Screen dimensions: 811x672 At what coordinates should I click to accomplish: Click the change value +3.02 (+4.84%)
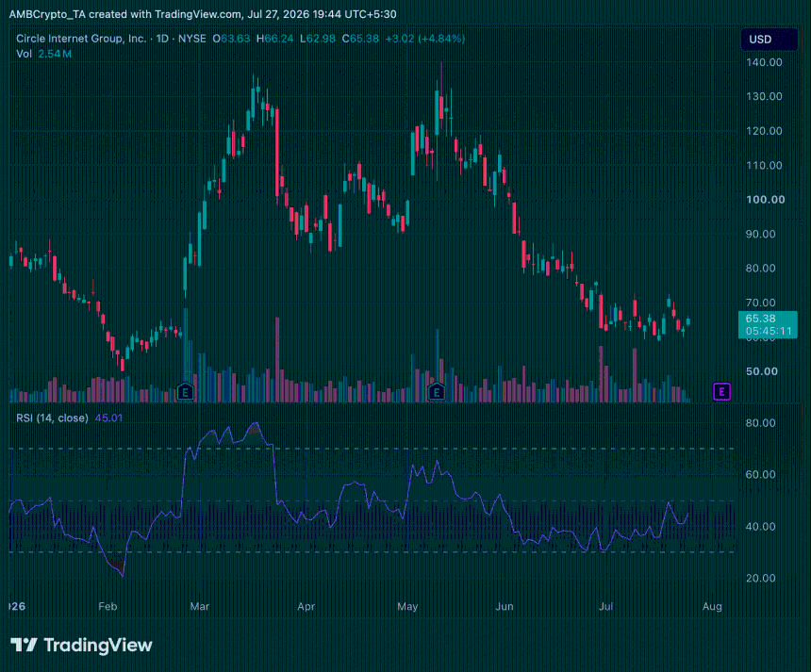(424, 39)
